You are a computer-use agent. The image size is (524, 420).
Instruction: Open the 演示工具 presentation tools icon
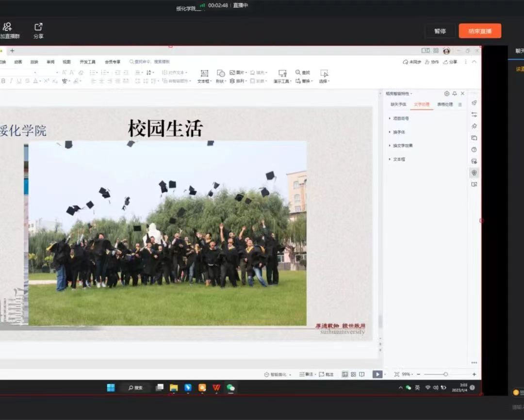click(x=282, y=73)
